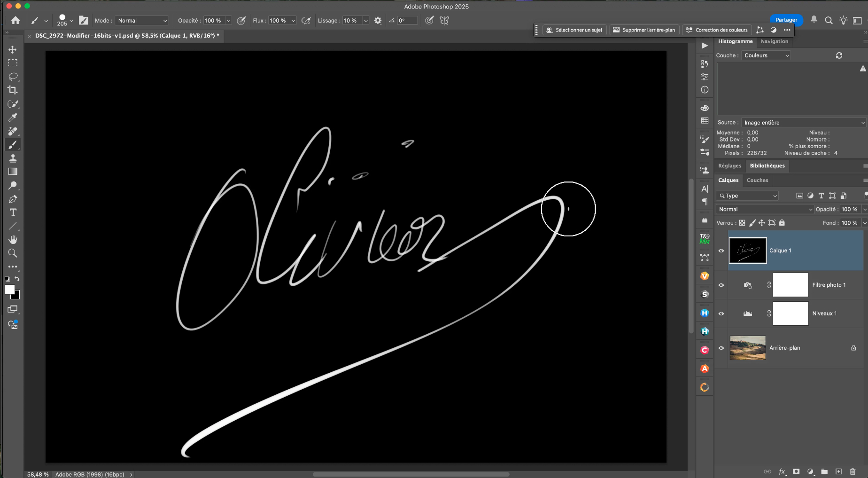
Task: Open the brush settings gear for smoothing
Action: pyautogui.click(x=378, y=21)
